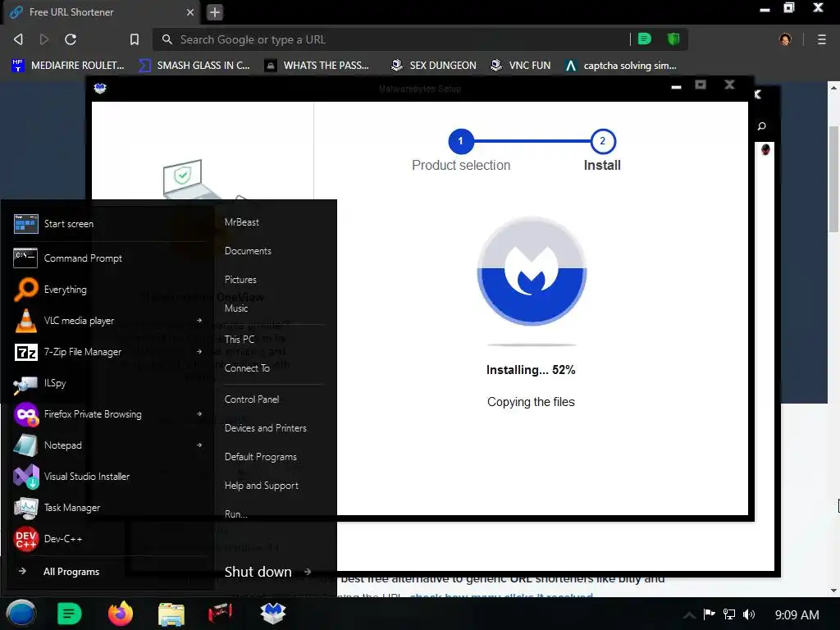This screenshot has width=840, height=630.
Task: Open This PC from start menu
Action: click(240, 340)
